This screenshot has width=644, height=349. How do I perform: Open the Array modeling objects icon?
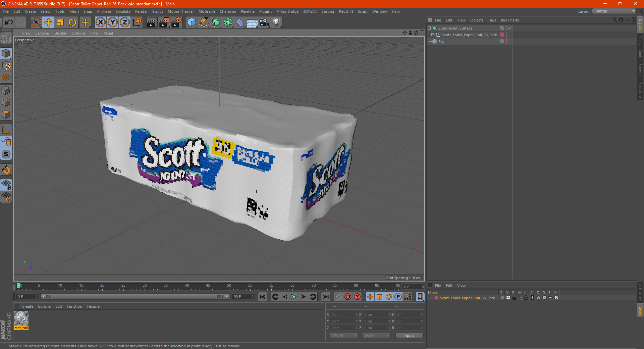point(228,22)
